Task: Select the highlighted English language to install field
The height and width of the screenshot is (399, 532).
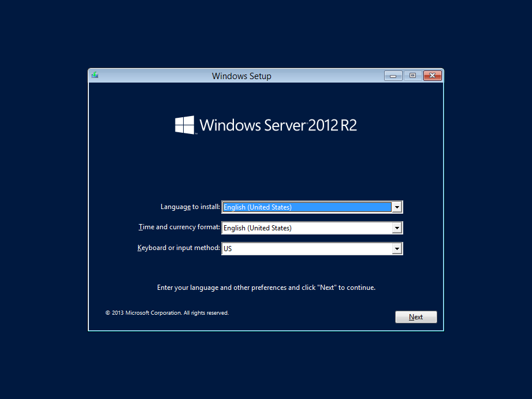Action: (x=306, y=207)
